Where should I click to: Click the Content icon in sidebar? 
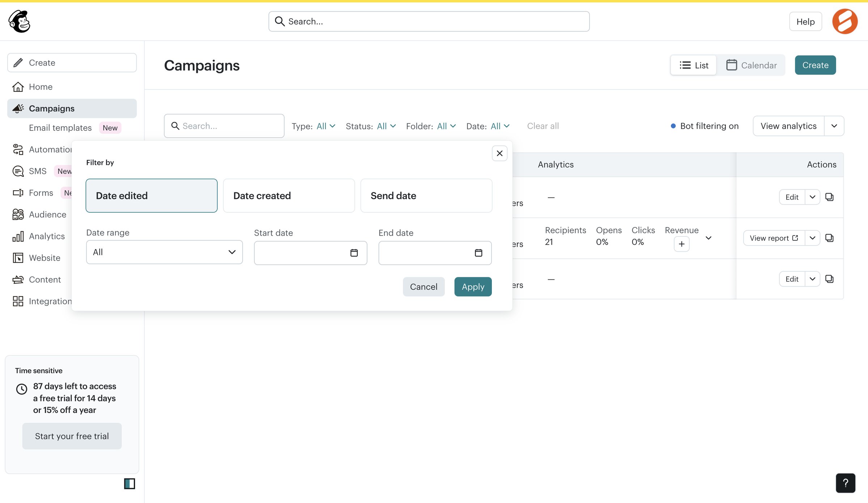pos(18,280)
